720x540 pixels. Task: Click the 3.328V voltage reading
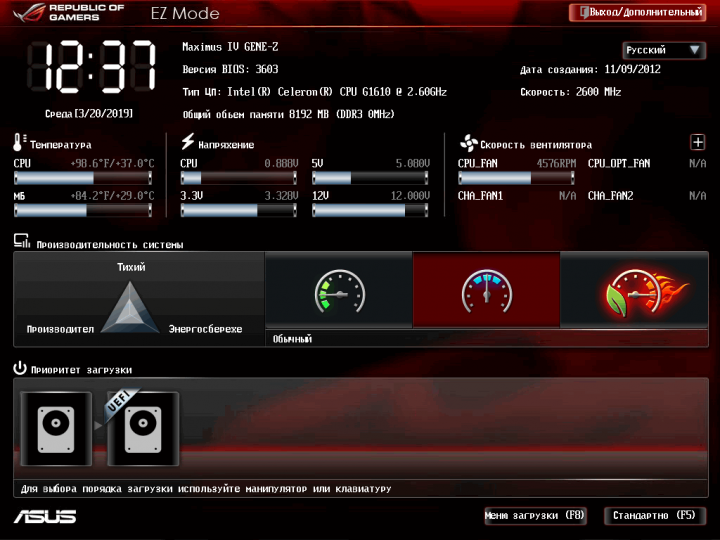(281, 196)
